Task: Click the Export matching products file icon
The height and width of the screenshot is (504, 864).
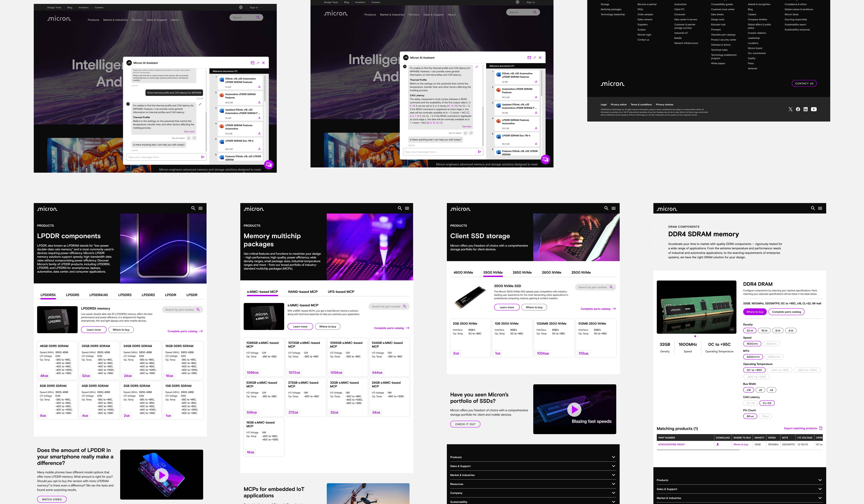Action: (x=820, y=428)
